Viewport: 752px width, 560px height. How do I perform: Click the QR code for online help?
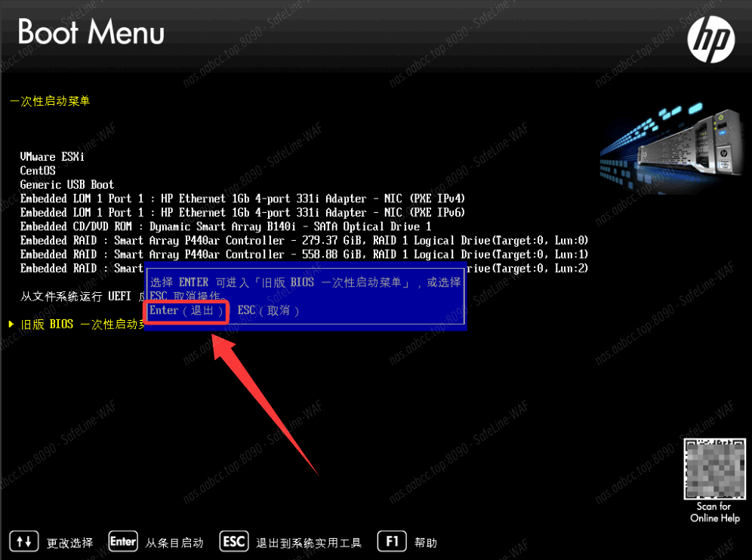[x=714, y=469]
